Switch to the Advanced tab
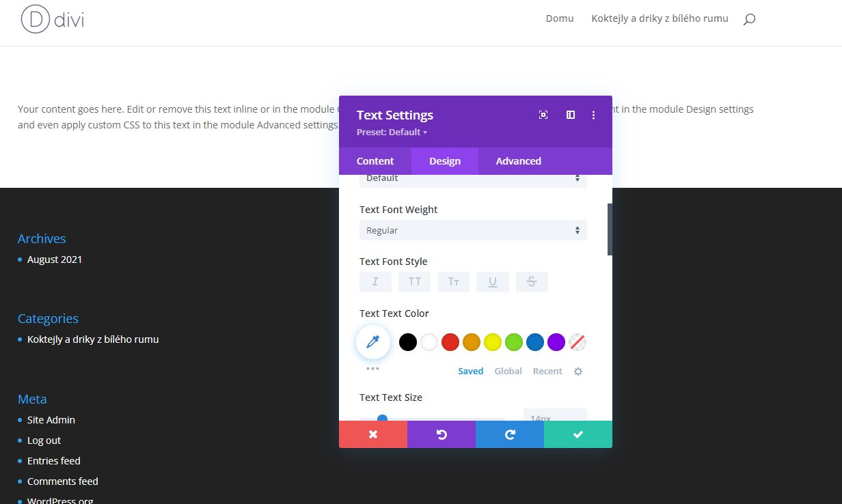The height and width of the screenshot is (504, 842). point(518,161)
